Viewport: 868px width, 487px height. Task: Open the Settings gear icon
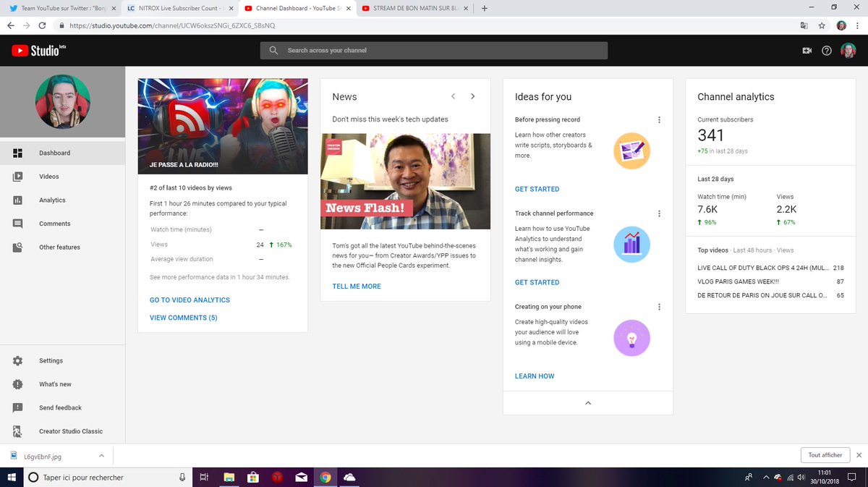pyautogui.click(x=18, y=360)
